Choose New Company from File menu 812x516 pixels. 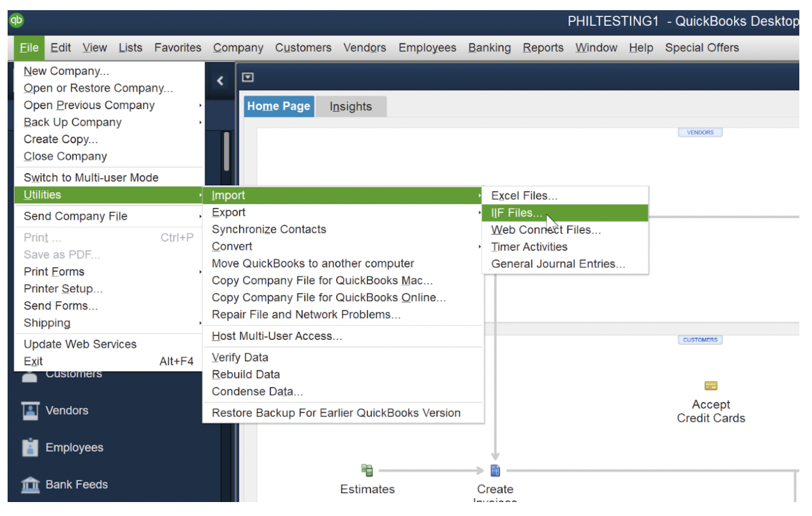109,71
